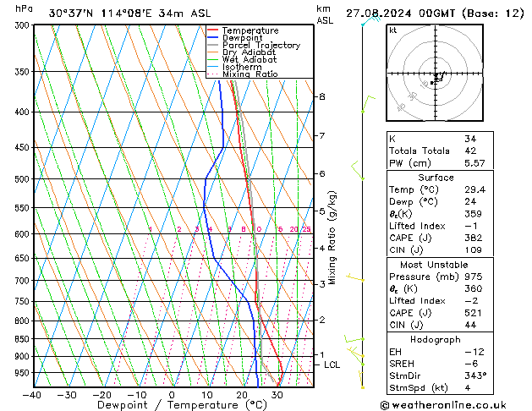Click the 'StmDir' value 343°
532x411 pixels.
point(475,375)
